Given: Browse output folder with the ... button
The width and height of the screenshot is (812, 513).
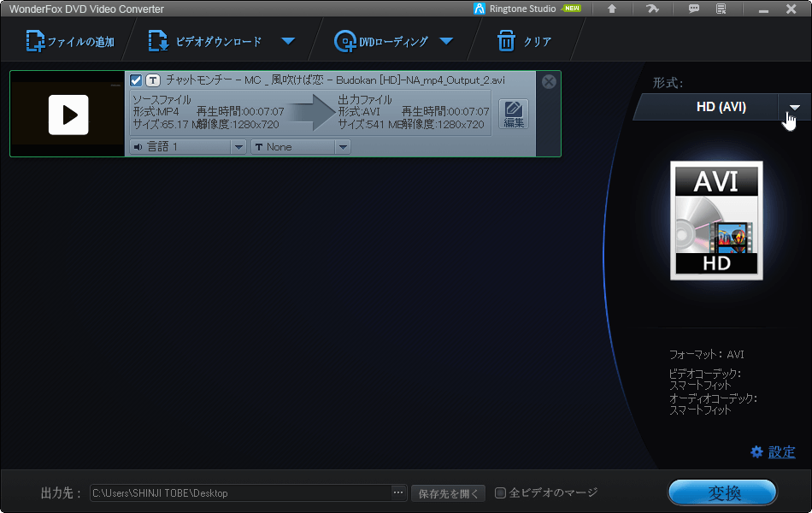Looking at the screenshot, I should 398,492.
